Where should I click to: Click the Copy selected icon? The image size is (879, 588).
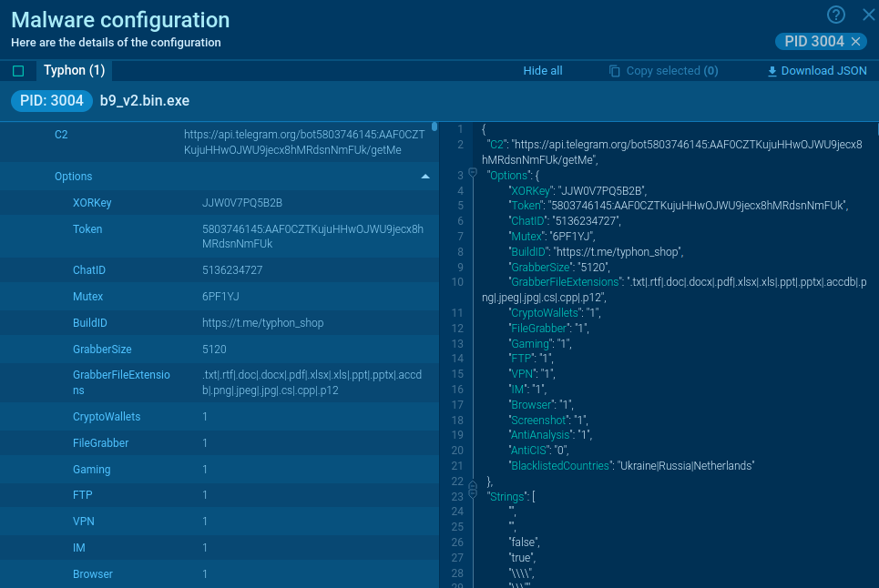(x=614, y=71)
